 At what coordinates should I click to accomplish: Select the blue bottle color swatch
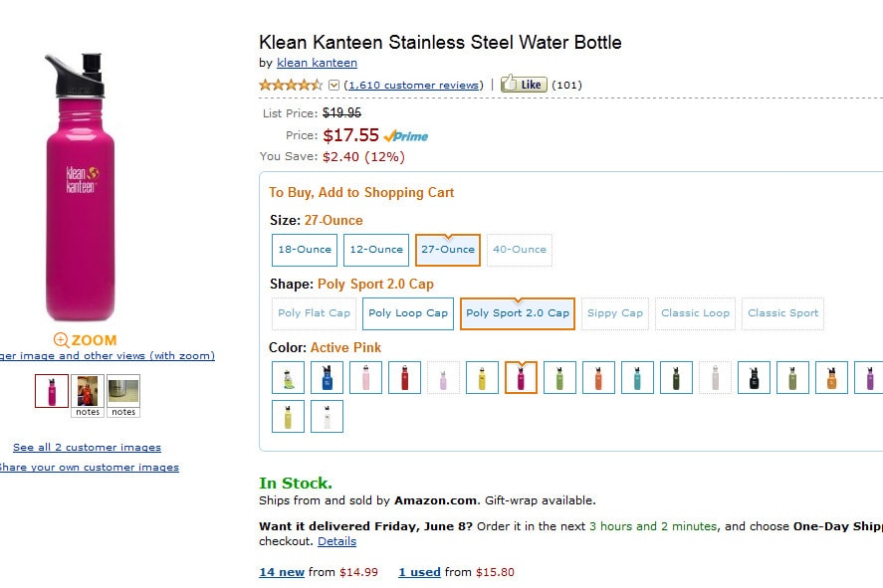(x=327, y=377)
